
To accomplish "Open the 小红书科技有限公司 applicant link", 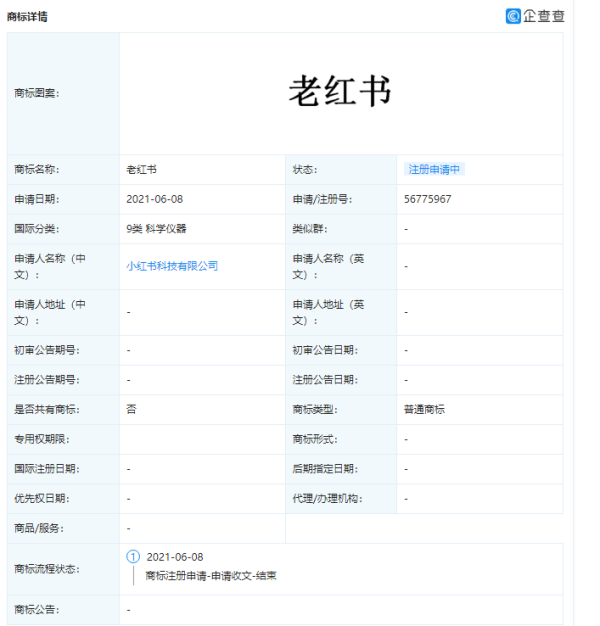I will pyautogui.click(x=172, y=266).
